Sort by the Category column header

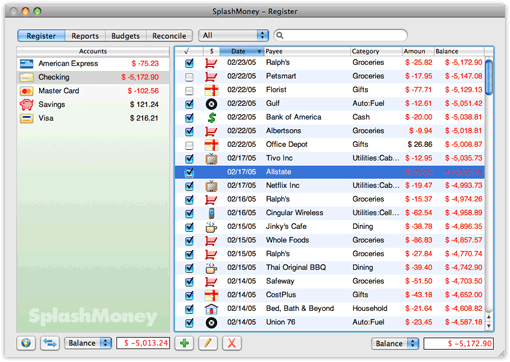376,51
